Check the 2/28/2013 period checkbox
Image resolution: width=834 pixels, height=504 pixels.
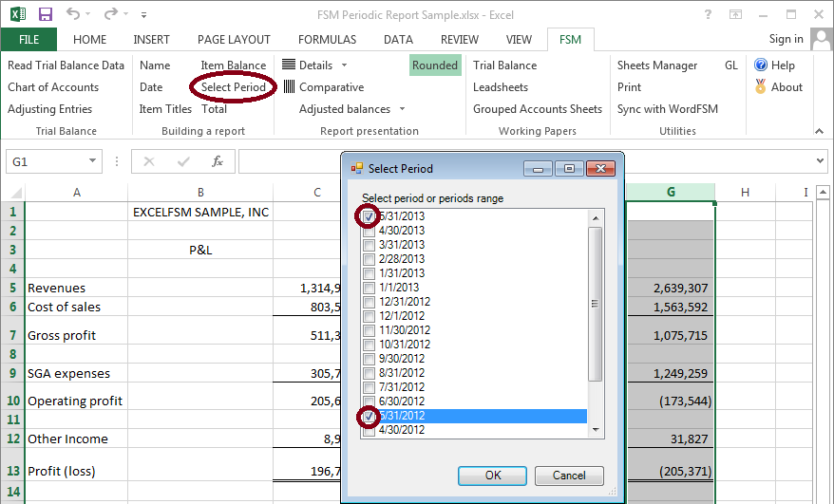(x=369, y=259)
